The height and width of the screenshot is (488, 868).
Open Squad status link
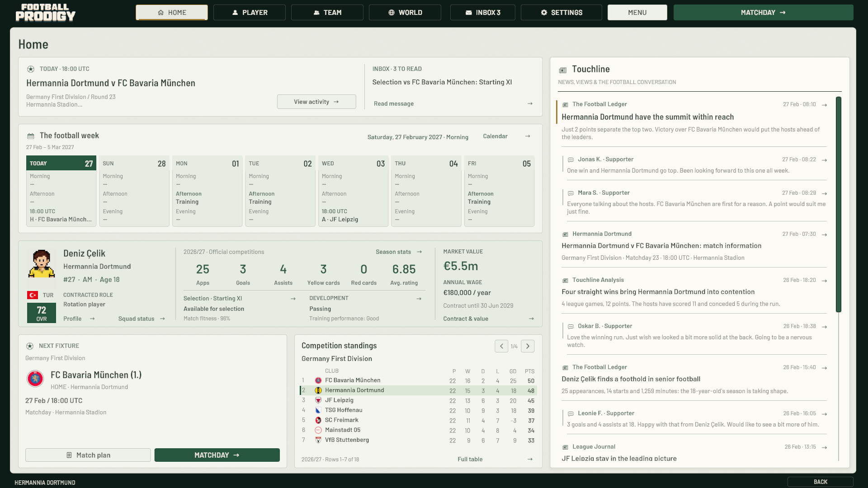[x=142, y=319]
